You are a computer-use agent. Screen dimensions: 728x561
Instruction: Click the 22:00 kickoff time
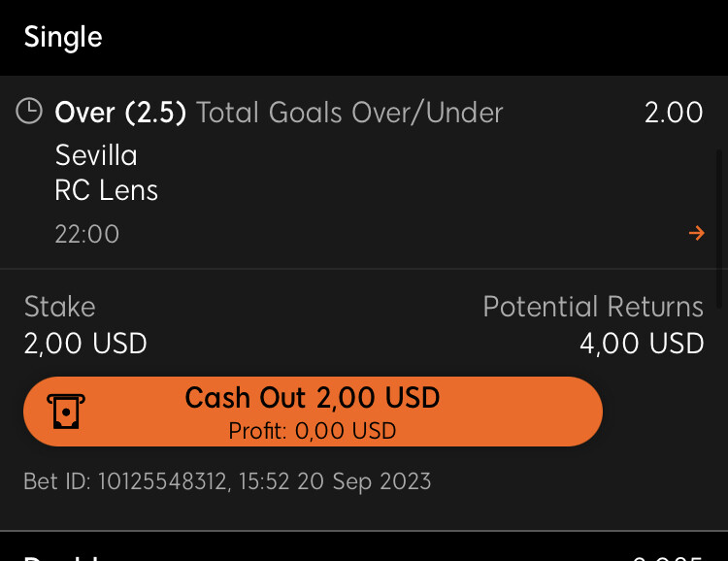coord(87,234)
